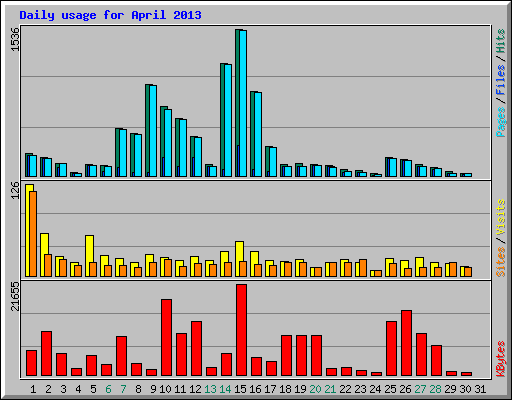Select the Files legend label
The height and width of the screenshot is (400, 512).
tap(501, 80)
